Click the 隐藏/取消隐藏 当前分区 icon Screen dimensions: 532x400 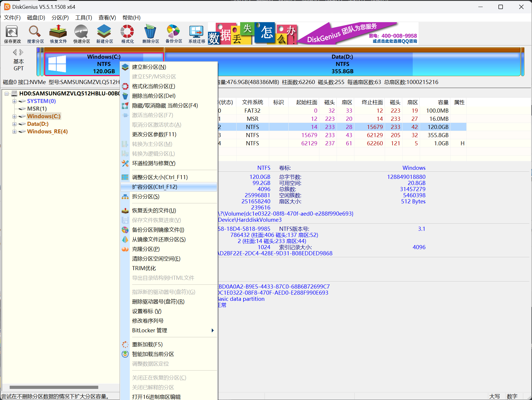click(125, 106)
